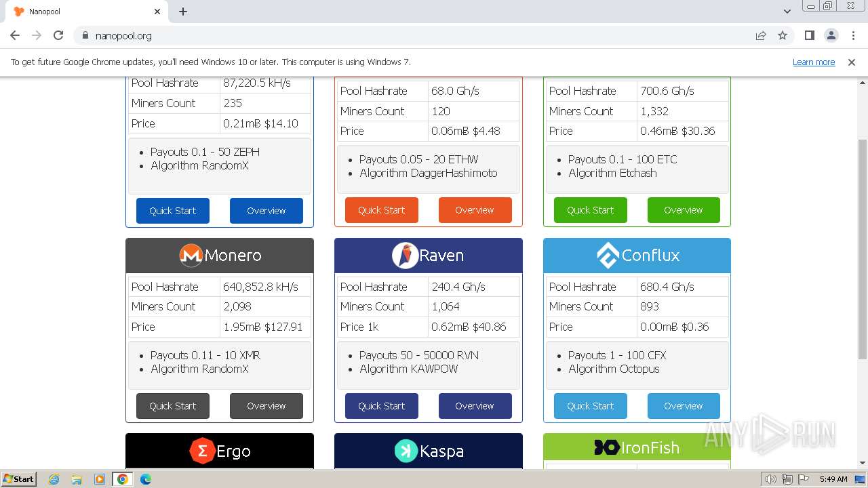Image resolution: width=868 pixels, height=488 pixels.
Task: Open the tab search dropdown arrow
Action: [x=787, y=12]
